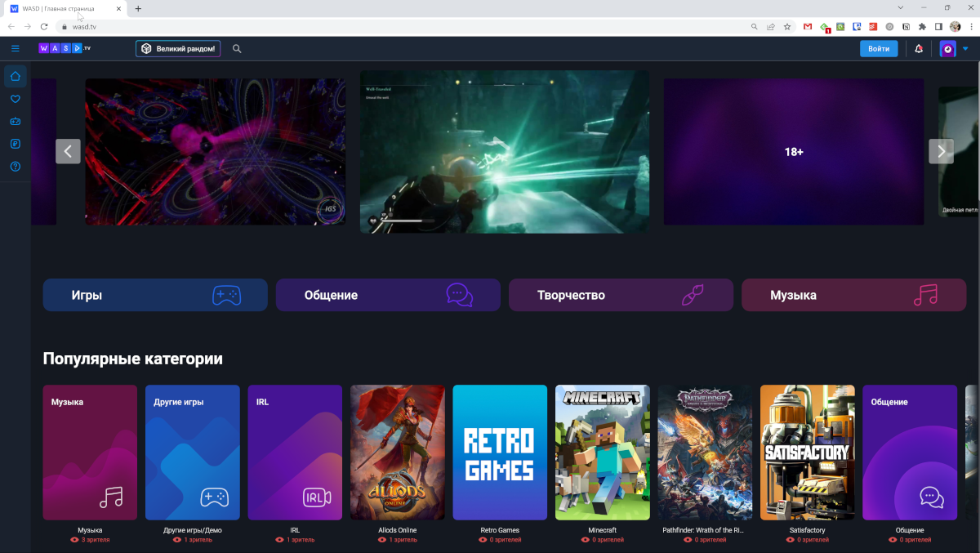Click the Minecraft title link
Screen dimensions: 980x553
603,530
